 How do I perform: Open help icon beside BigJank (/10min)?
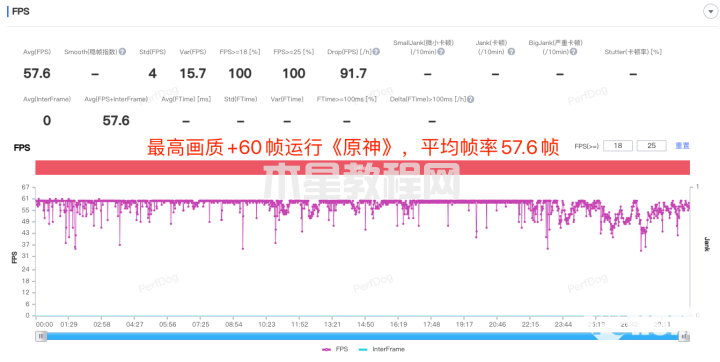pos(573,52)
